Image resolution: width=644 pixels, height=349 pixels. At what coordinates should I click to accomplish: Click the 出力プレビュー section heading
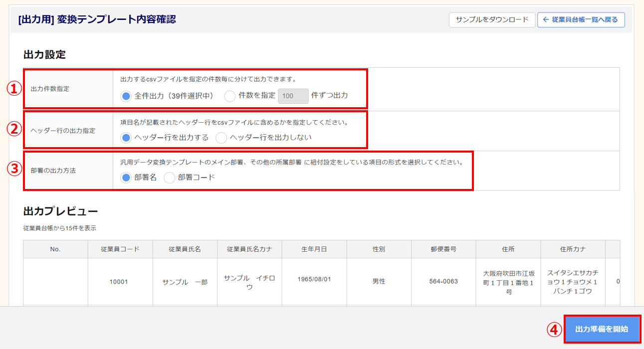tap(61, 211)
